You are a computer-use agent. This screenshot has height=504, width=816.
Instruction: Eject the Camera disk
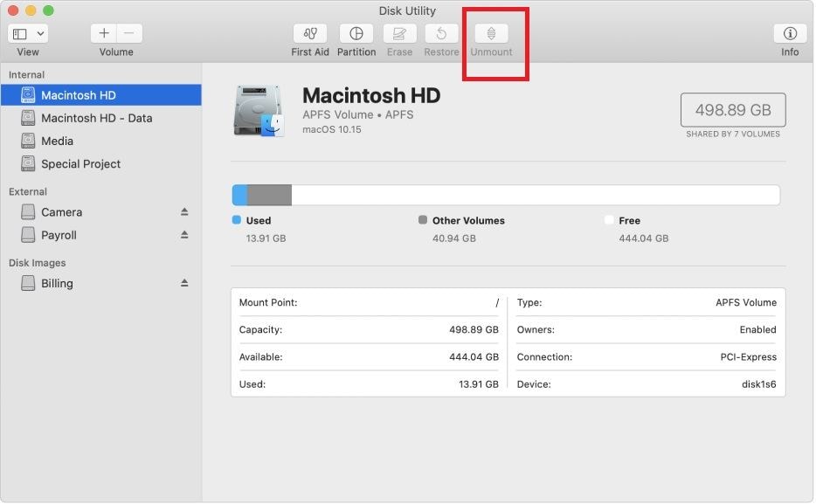[x=184, y=211]
